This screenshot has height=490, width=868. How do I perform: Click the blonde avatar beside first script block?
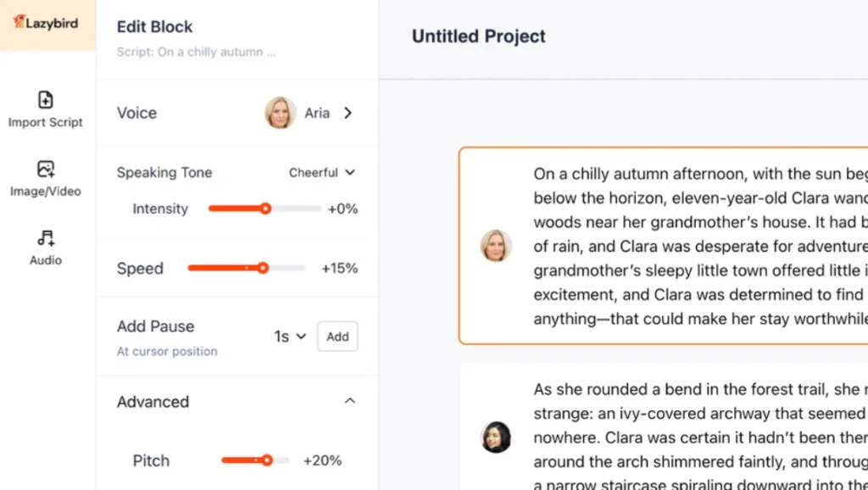[x=496, y=246]
